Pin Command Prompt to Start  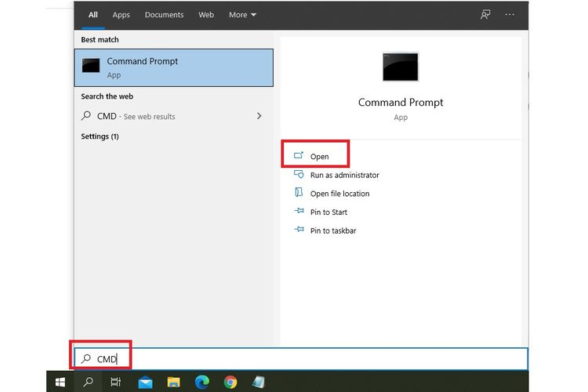(328, 212)
